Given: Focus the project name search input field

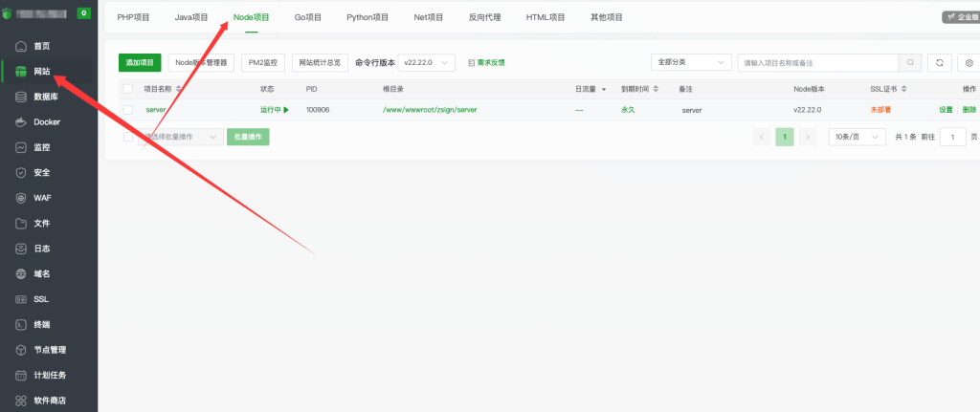Looking at the screenshot, I should (x=818, y=62).
